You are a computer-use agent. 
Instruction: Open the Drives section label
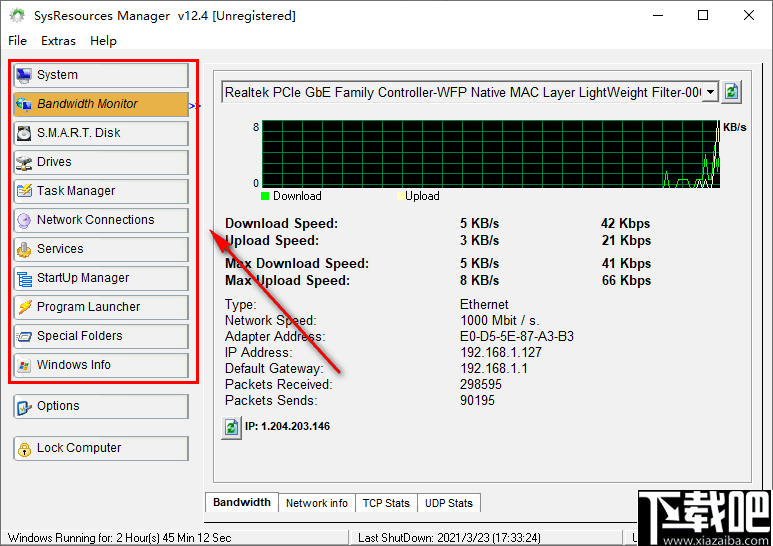54,162
